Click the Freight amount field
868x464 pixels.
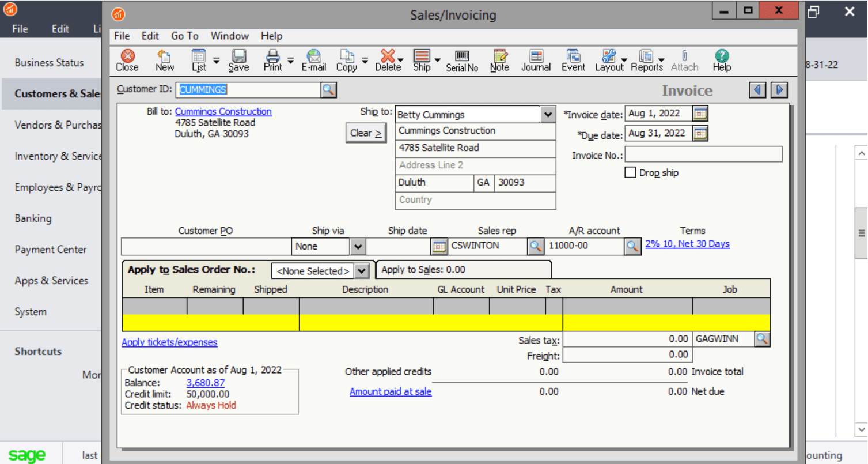[627, 355]
